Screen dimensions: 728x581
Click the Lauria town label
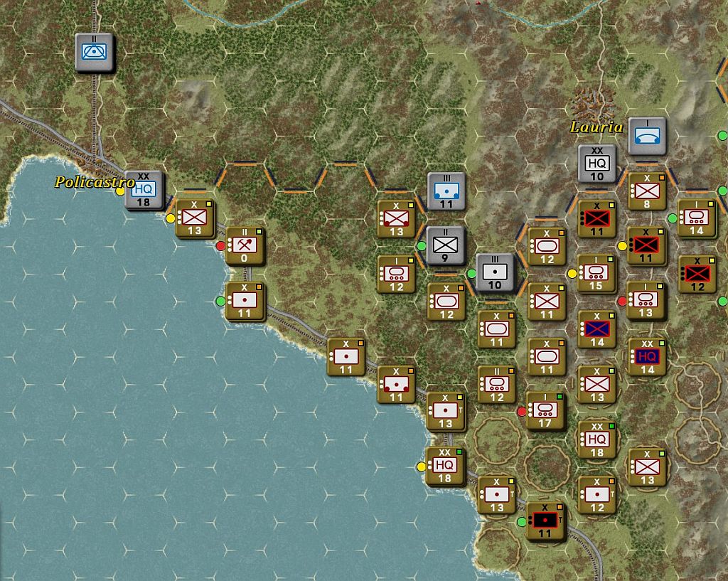pyautogui.click(x=596, y=127)
